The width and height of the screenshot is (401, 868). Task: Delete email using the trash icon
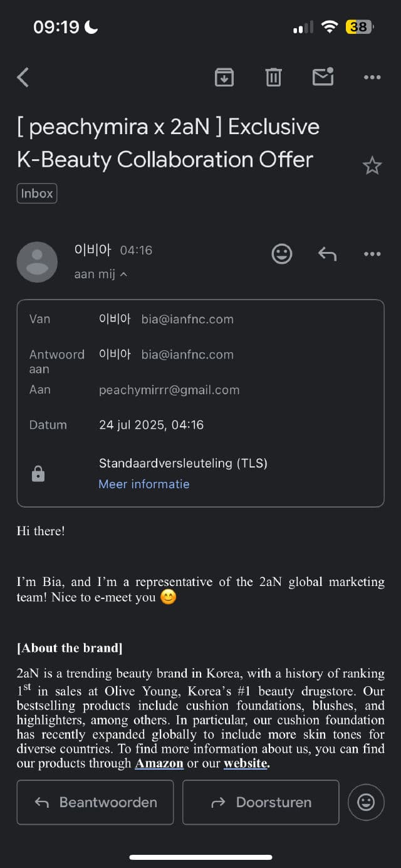click(273, 77)
